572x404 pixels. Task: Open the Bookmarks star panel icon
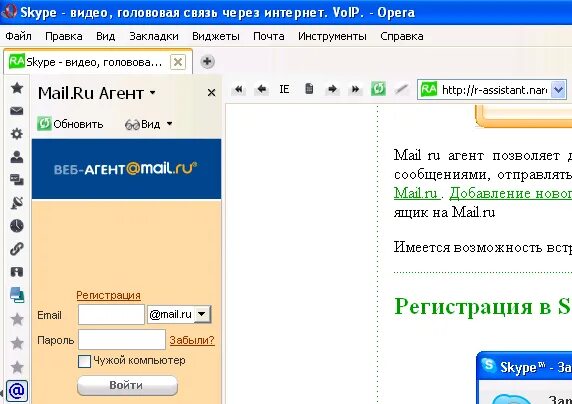point(17,88)
